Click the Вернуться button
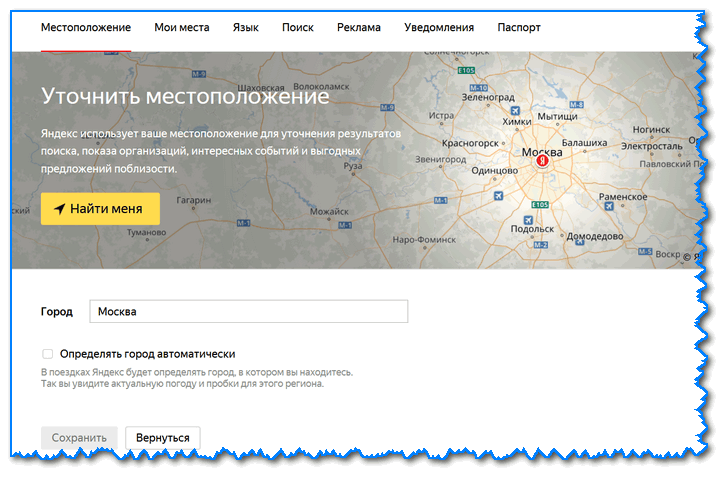 point(163,438)
